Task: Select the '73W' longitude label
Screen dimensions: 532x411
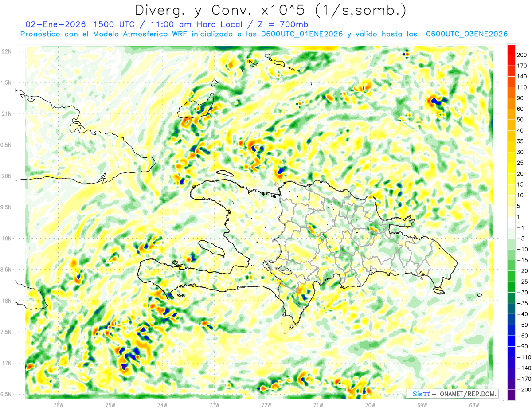Action: pyautogui.click(x=214, y=405)
